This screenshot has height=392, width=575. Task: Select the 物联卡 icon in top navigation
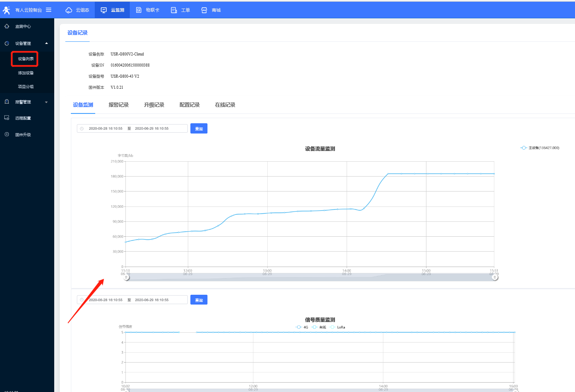[139, 10]
